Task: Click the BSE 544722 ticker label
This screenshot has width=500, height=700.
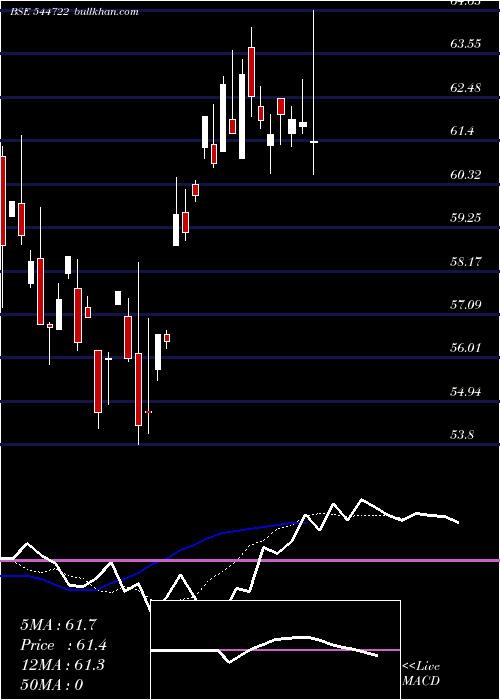Action: 39,12
